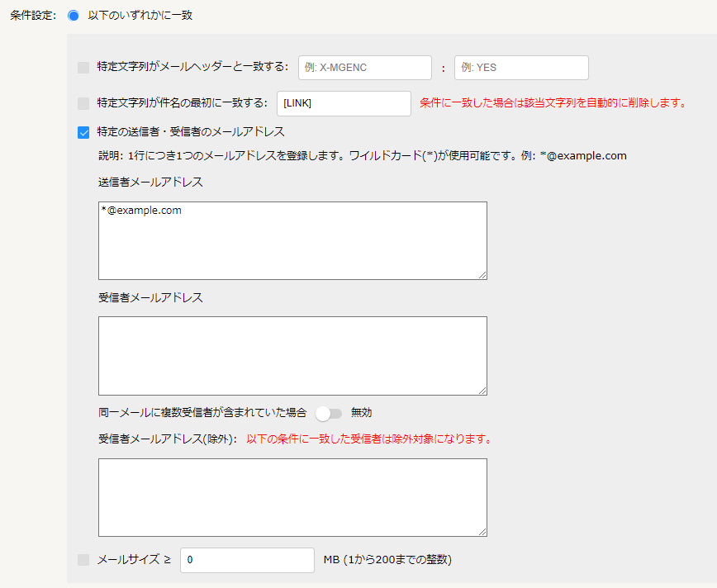Focus the メールサイズ MB number field
The height and width of the screenshot is (588, 717).
(247, 560)
